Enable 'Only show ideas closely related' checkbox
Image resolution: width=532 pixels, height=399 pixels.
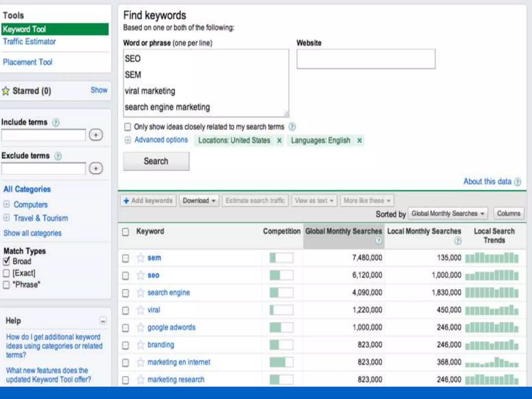(127, 127)
